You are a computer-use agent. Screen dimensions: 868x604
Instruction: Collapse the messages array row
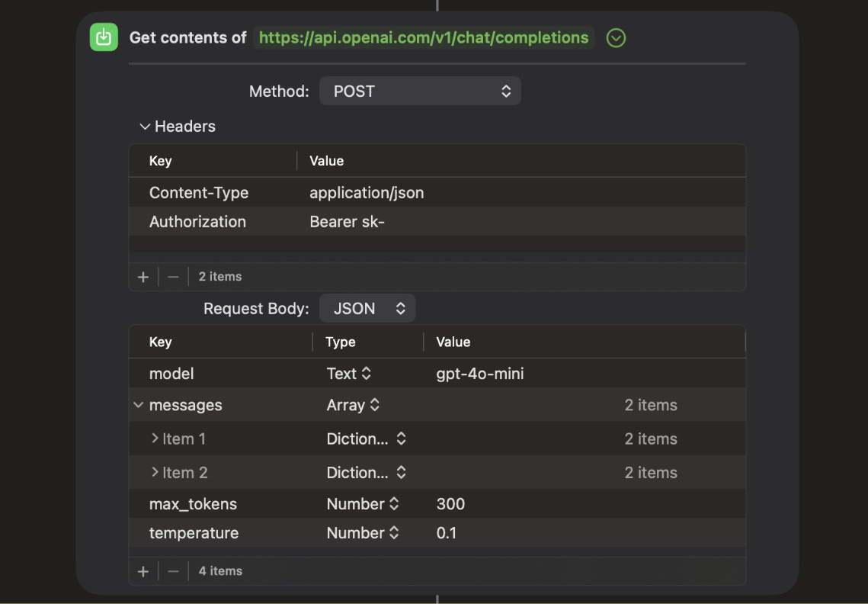pyautogui.click(x=139, y=405)
